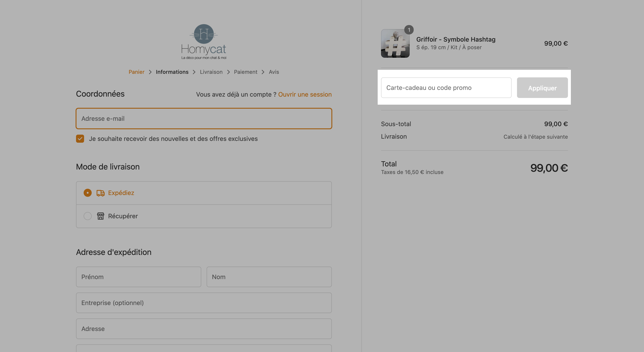Focus the Carte-cadeau ou code promo field
Screen dimensions: 644x352
click(x=446, y=88)
